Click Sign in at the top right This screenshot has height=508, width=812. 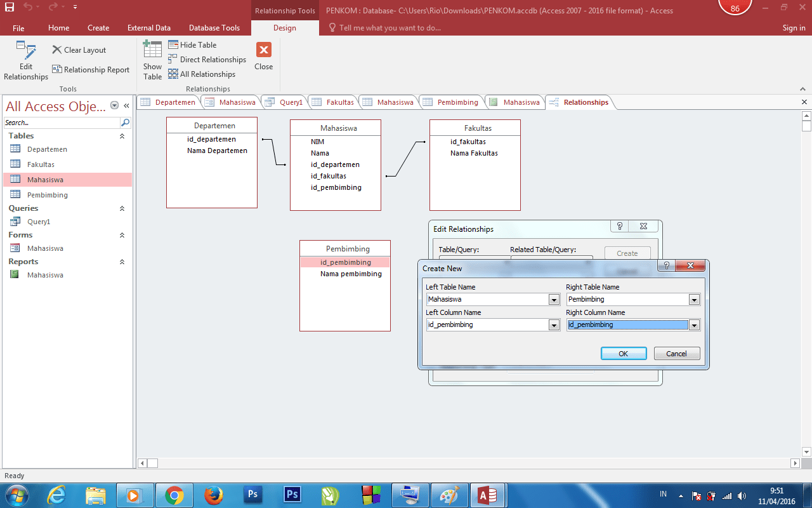pos(794,28)
